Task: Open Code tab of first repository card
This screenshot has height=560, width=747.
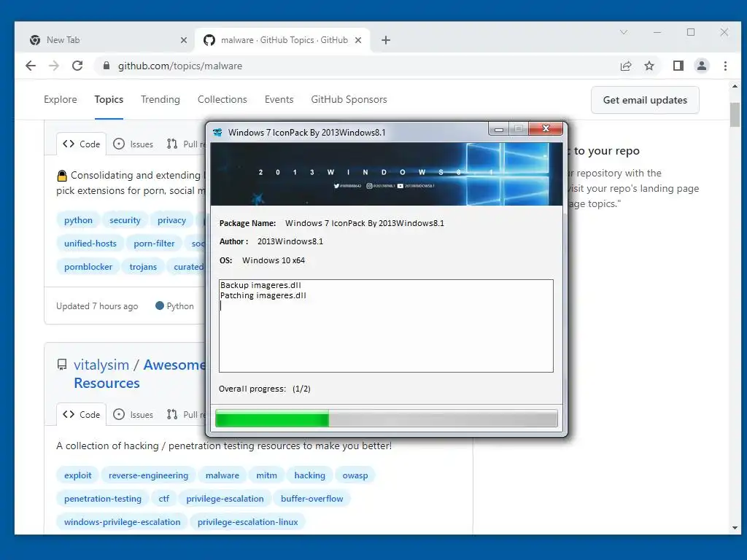Action: (x=82, y=144)
